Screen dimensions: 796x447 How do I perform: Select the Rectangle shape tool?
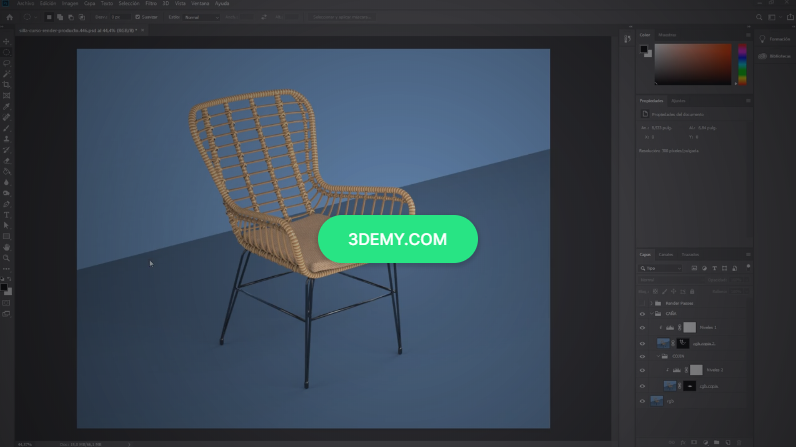point(7,236)
